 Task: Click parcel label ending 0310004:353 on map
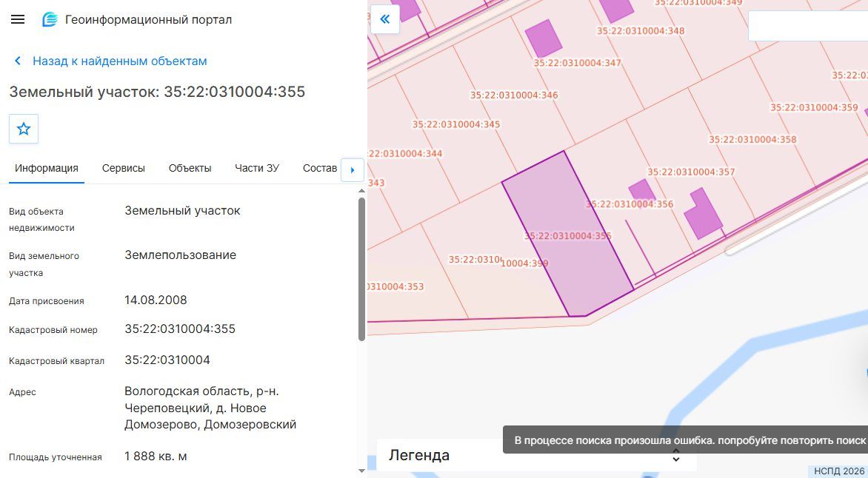pos(395,286)
